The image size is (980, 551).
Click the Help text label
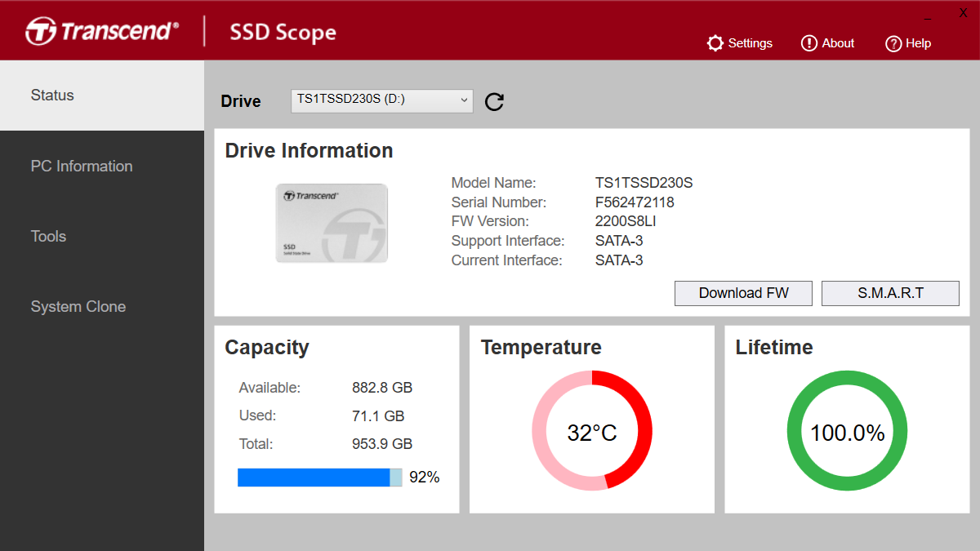click(918, 43)
